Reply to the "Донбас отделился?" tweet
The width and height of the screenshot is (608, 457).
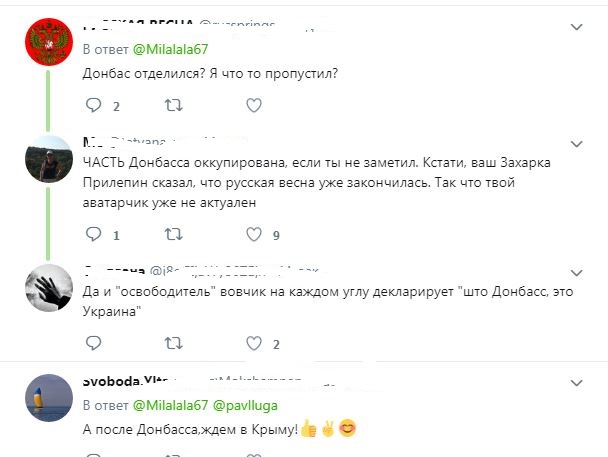(94, 105)
